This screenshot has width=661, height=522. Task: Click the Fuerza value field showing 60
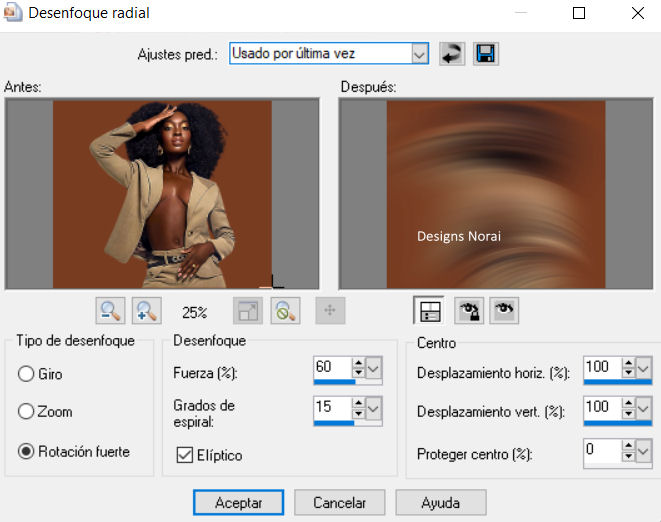[333, 367]
